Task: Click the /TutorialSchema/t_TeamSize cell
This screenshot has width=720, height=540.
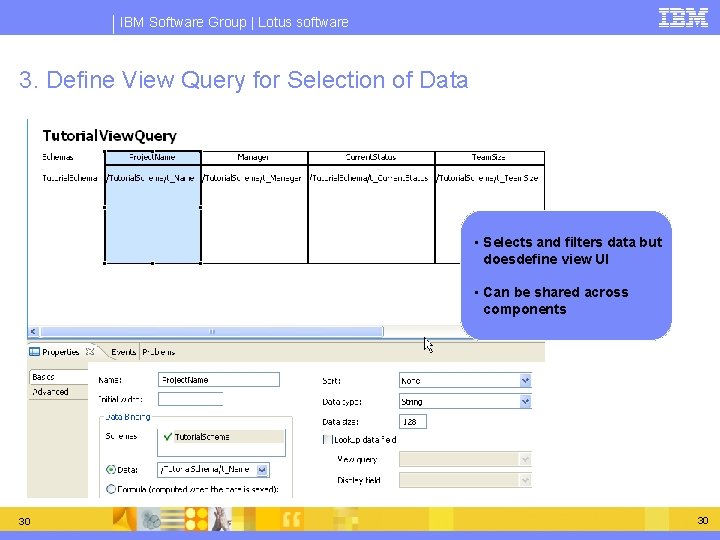Action: (487, 178)
